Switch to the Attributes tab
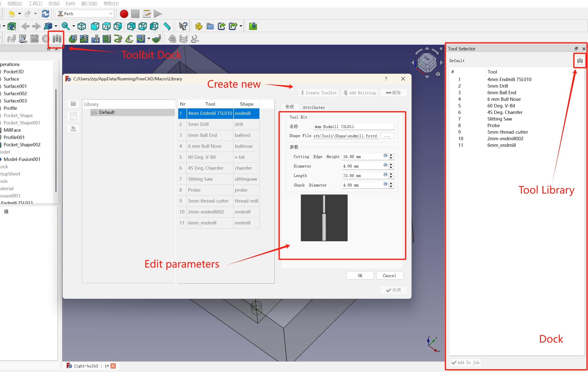 (314, 107)
